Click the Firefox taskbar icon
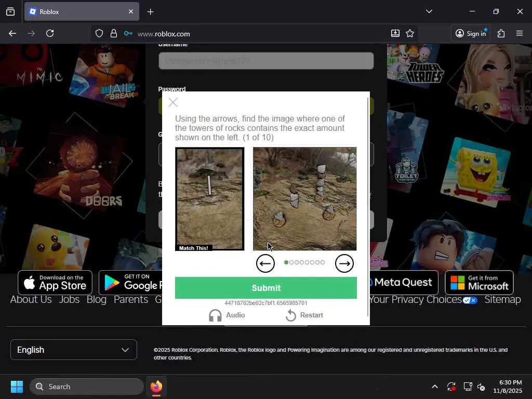Viewport: 532px width, 399px height. point(156,387)
